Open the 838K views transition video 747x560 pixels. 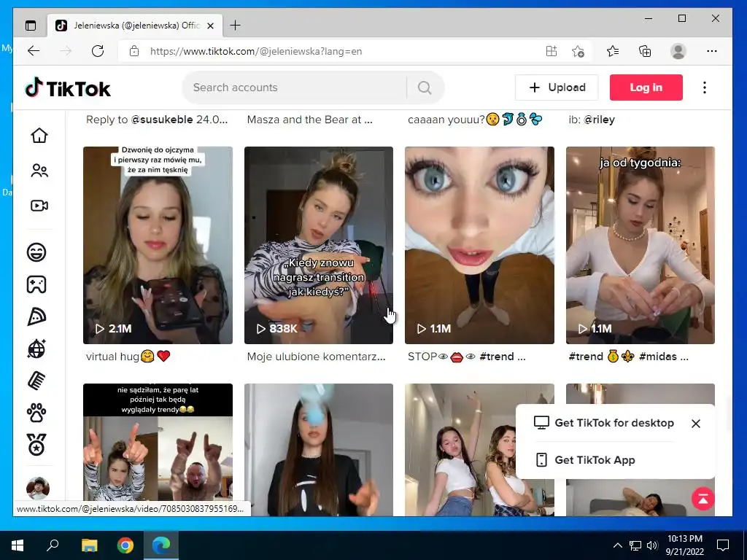point(319,245)
